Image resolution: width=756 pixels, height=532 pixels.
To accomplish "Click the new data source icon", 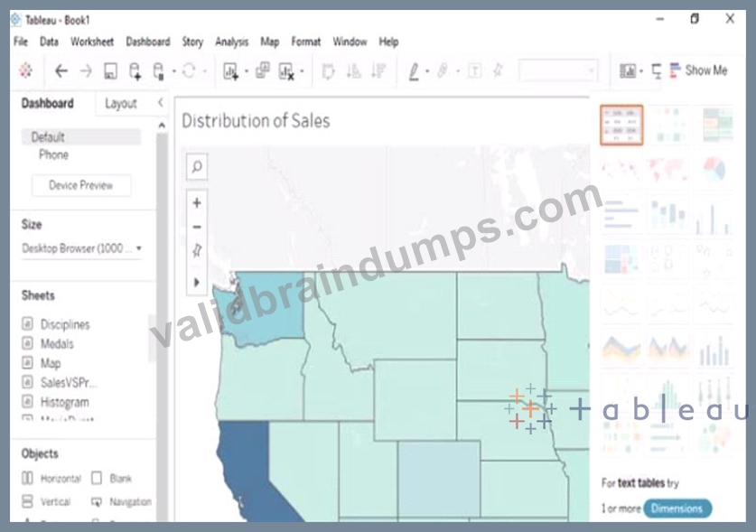I will pyautogui.click(x=135, y=71).
